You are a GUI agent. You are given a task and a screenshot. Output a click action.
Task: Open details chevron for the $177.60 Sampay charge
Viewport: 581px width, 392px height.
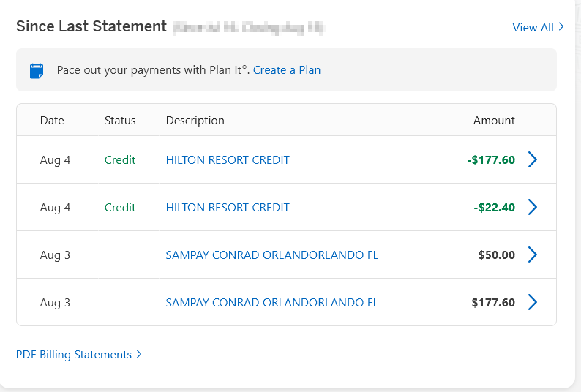pos(533,302)
